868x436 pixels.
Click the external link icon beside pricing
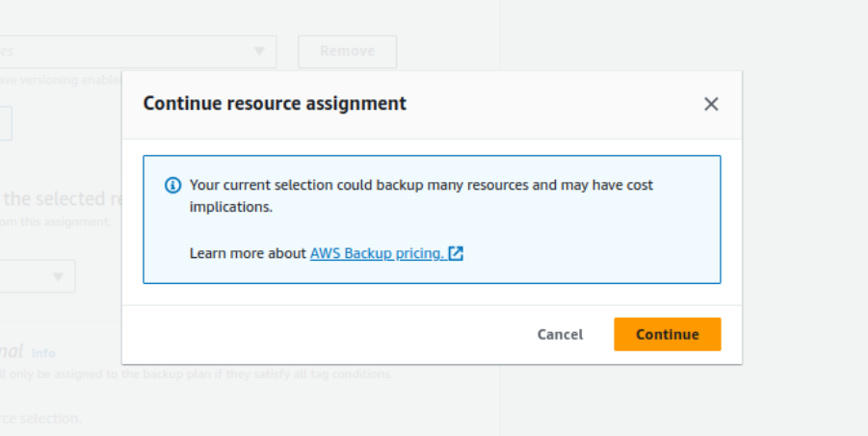click(x=457, y=254)
